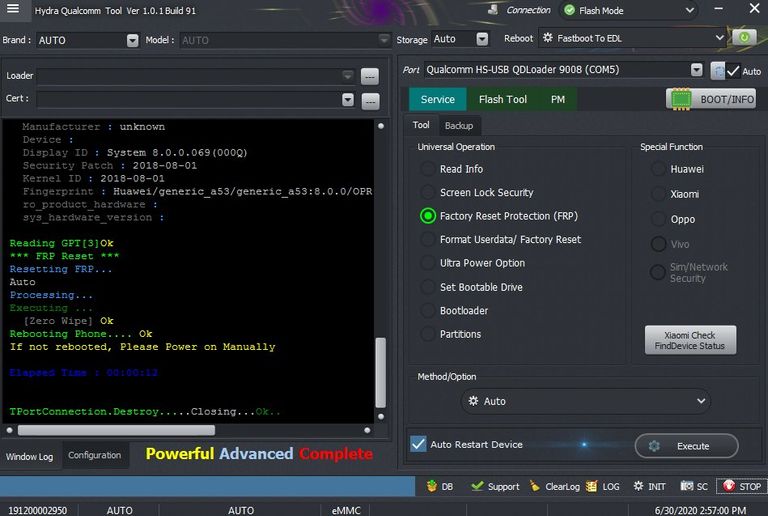Open the hamburger main menu
Image resolution: width=768 pixels, height=516 pixels.
point(13,9)
